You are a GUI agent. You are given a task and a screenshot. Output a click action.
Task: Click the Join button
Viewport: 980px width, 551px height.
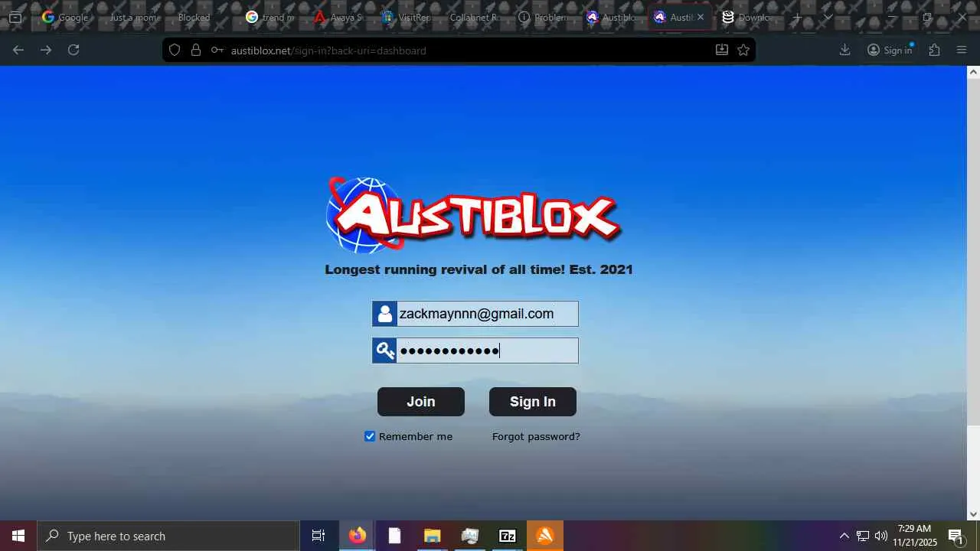(421, 402)
